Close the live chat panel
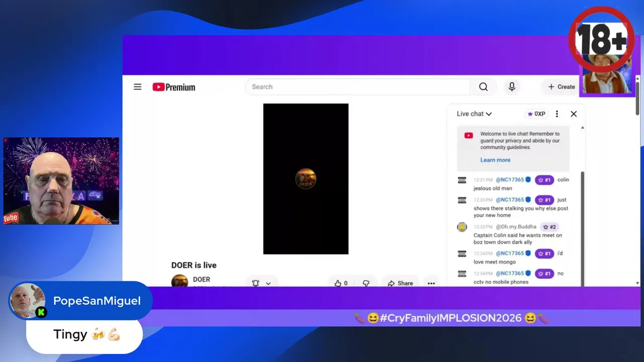 574,114
